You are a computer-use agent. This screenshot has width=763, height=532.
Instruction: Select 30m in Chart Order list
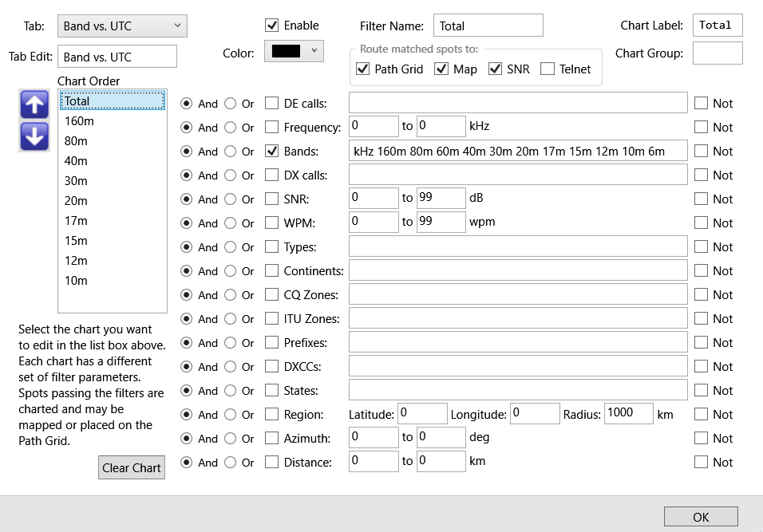coord(113,181)
